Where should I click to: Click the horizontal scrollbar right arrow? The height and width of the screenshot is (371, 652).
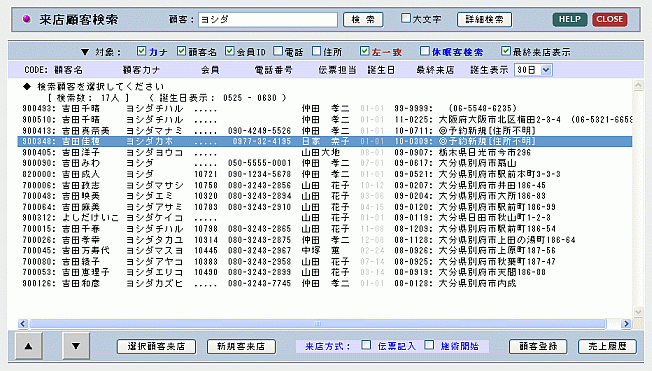coord(626,324)
